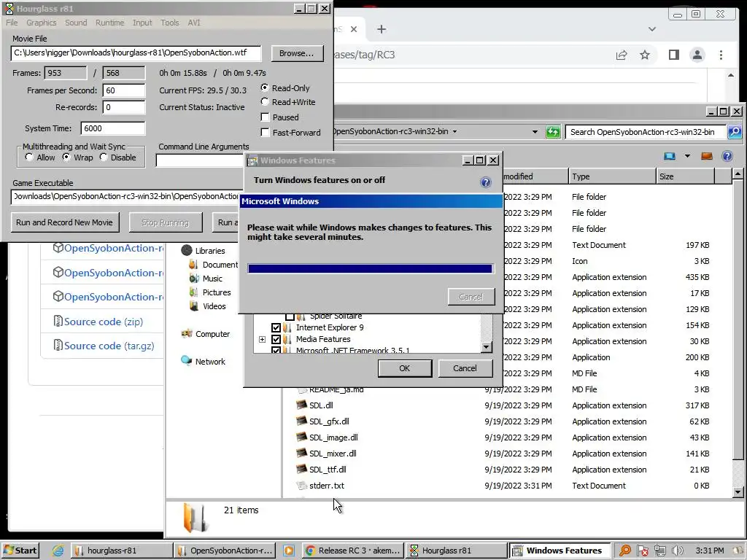This screenshot has width=747, height=560.
Task: Click OK in Windows Features dialog
Action: pyautogui.click(x=404, y=368)
